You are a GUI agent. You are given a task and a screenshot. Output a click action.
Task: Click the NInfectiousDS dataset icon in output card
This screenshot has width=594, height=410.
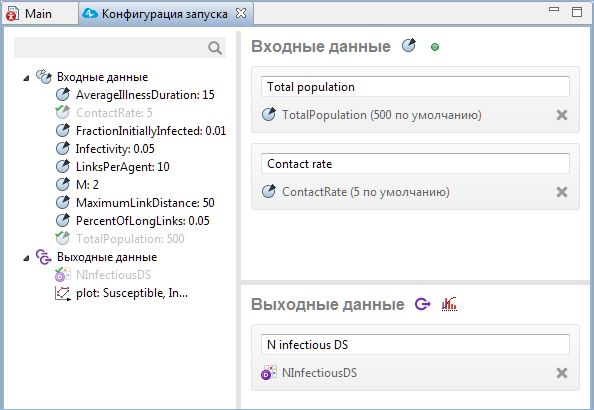click(269, 373)
